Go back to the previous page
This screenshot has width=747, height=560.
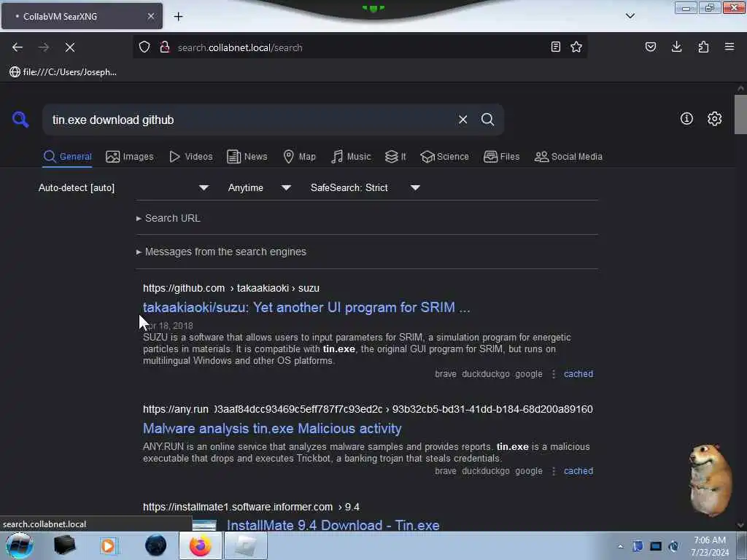pyautogui.click(x=18, y=47)
